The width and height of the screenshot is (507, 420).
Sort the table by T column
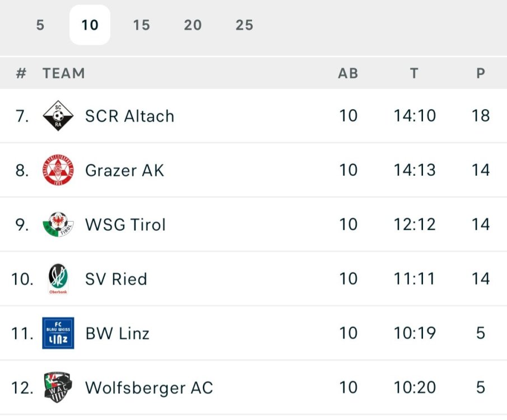click(414, 73)
